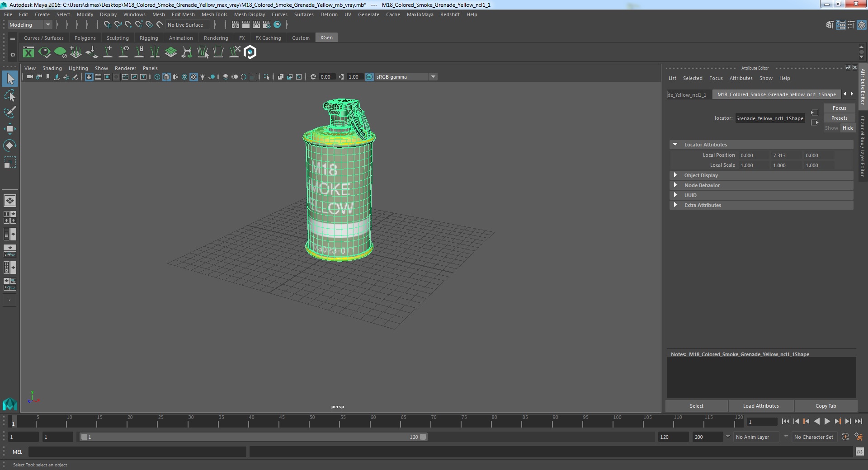Click the Select button at panel bottom
Image resolution: width=868 pixels, height=470 pixels.
click(696, 406)
